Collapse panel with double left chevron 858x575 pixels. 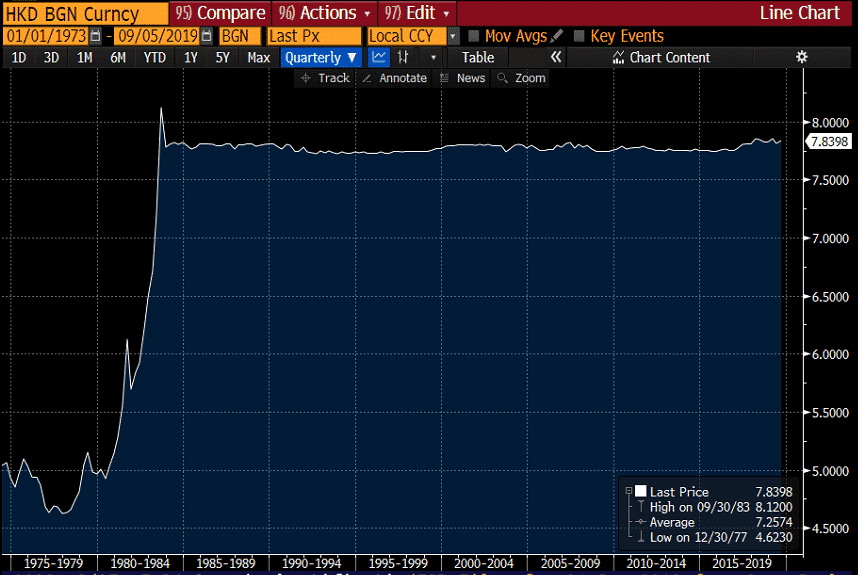(557, 58)
